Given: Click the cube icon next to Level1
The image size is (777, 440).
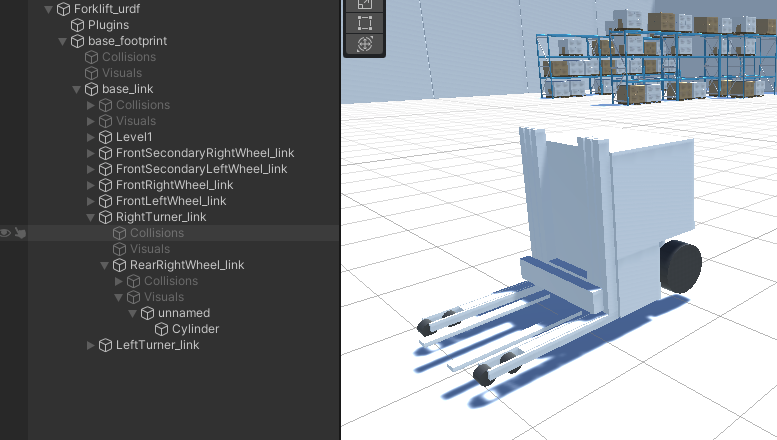Looking at the screenshot, I should click(x=105, y=137).
